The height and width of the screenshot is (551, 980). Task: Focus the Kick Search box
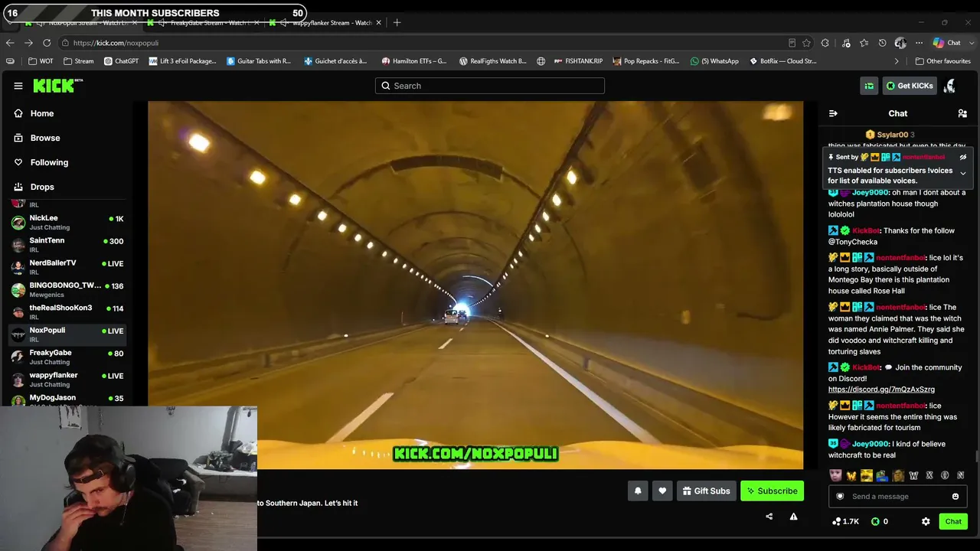(x=490, y=86)
